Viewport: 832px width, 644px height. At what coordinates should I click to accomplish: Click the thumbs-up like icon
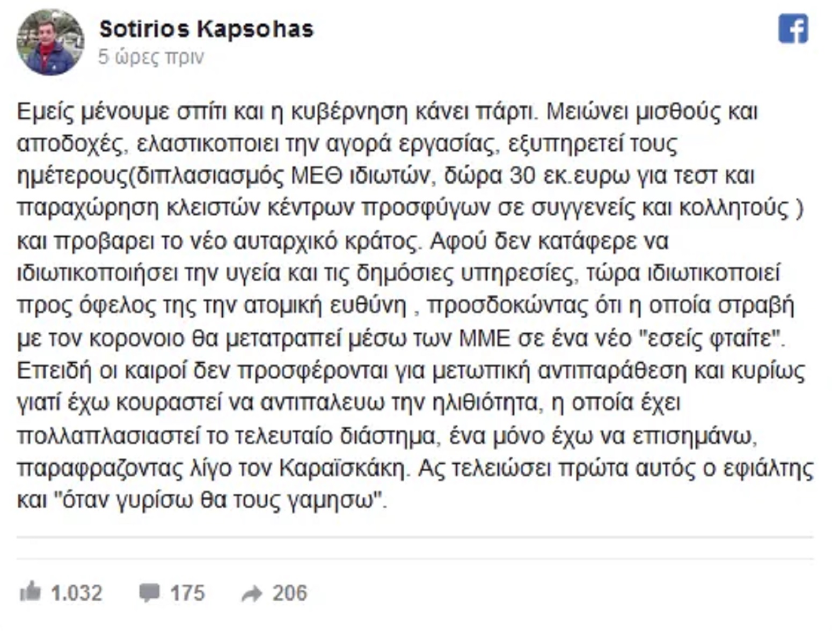pyautogui.click(x=30, y=592)
